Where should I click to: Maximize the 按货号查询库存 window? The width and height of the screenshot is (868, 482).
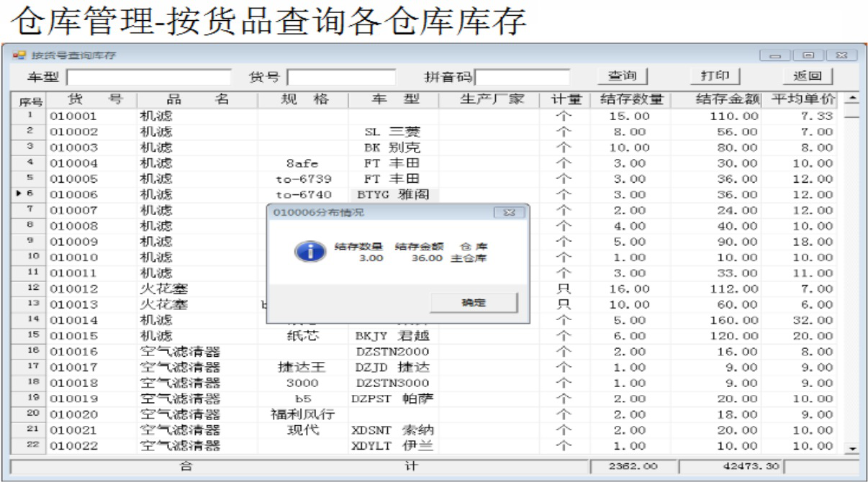[x=809, y=55]
